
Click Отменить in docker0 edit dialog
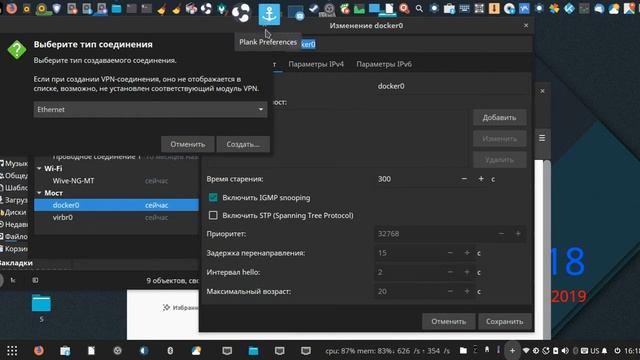coord(449,321)
